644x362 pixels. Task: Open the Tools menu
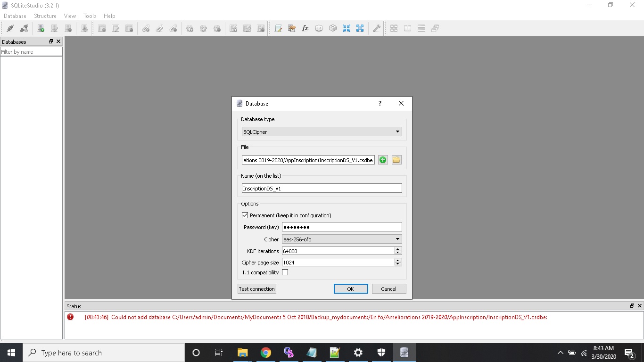pyautogui.click(x=90, y=16)
